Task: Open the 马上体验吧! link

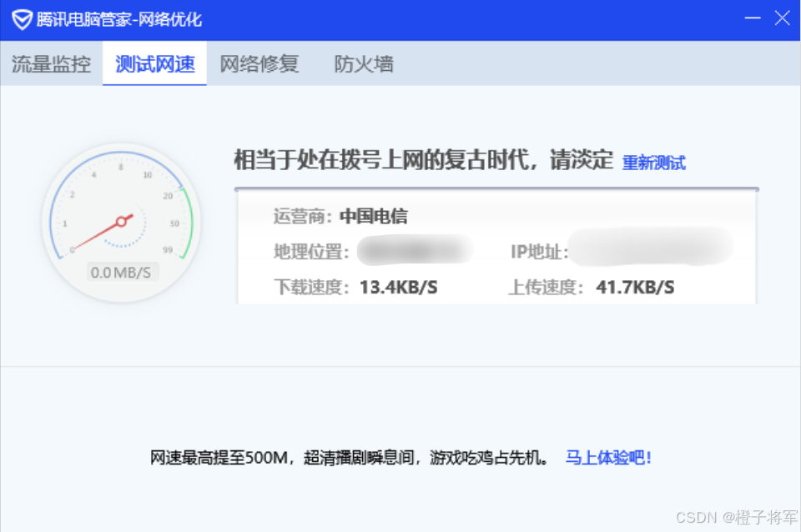Action: click(x=608, y=458)
